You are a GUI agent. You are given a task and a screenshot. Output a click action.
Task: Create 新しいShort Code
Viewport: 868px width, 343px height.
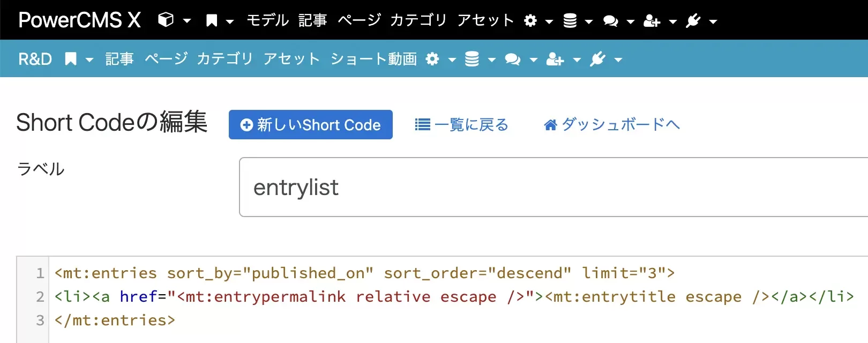tap(311, 125)
